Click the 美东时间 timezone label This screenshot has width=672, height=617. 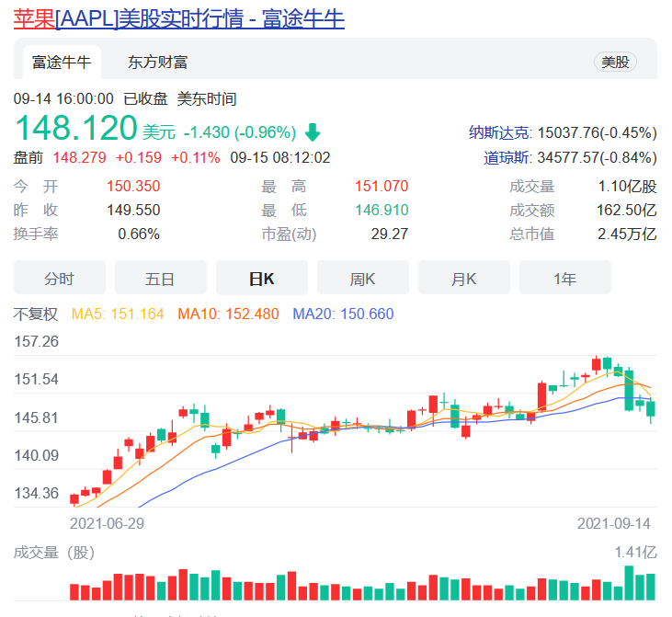(x=207, y=99)
